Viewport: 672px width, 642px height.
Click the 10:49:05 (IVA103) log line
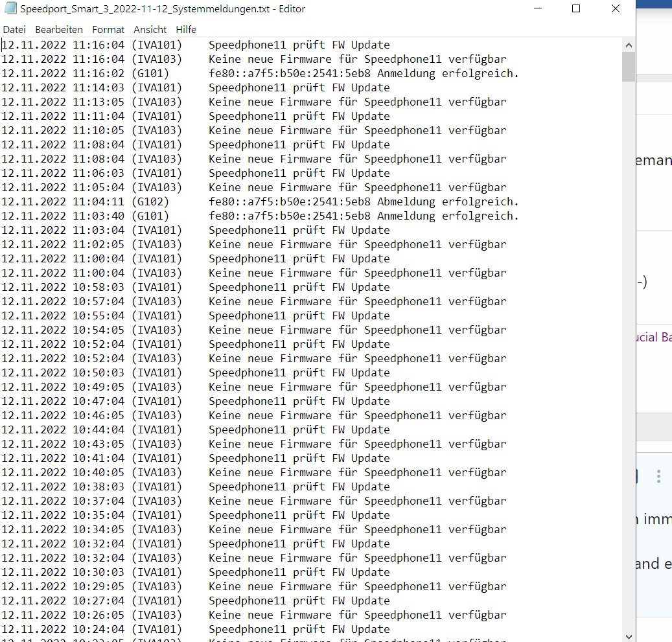coord(254,387)
